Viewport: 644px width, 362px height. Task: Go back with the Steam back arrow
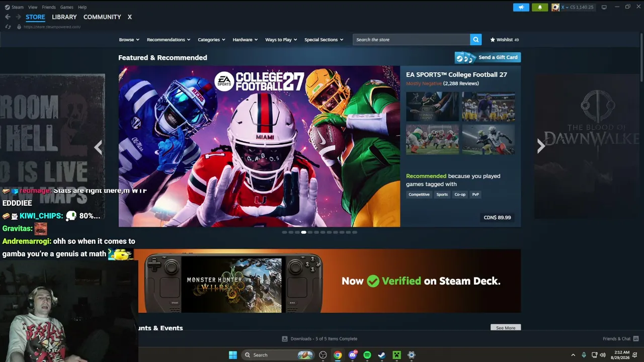click(8, 17)
